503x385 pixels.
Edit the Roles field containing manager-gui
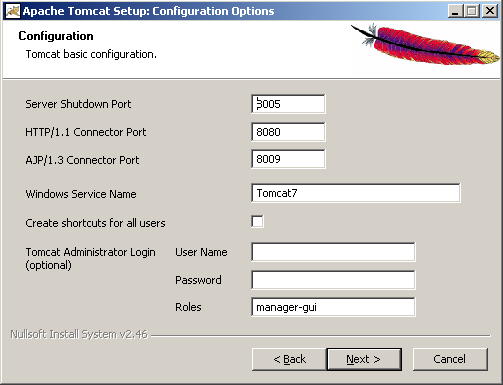333,307
